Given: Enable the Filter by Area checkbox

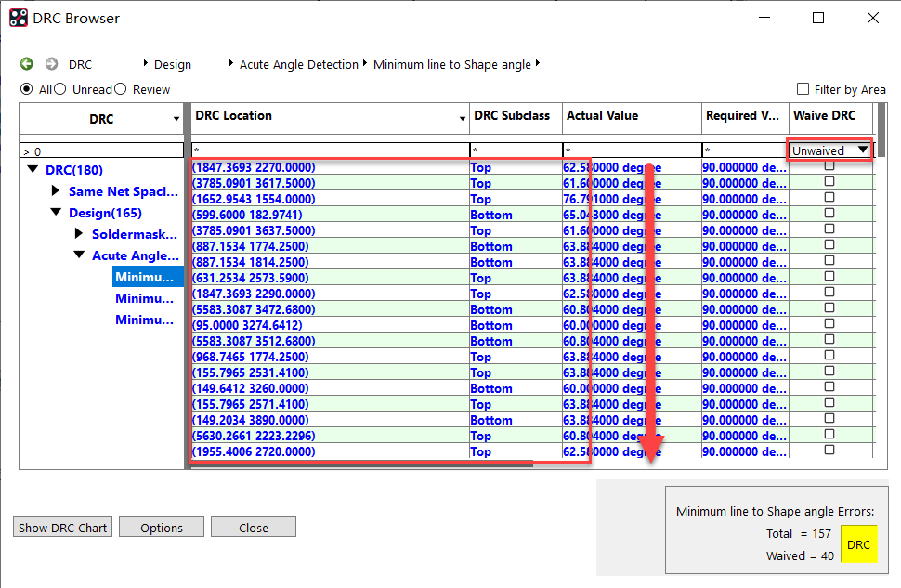Looking at the screenshot, I should tap(803, 89).
